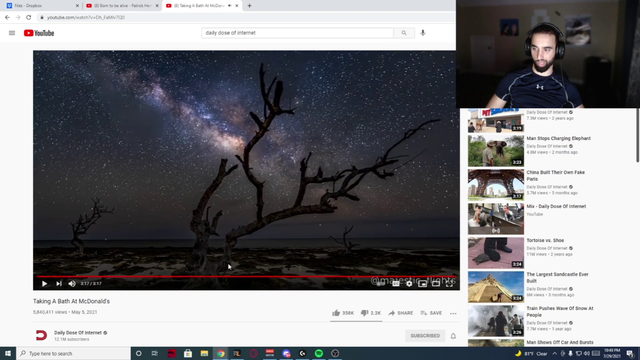This screenshot has height=360, width=640.
Task: Share the video
Action: pyautogui.click(x=400, y=313)
